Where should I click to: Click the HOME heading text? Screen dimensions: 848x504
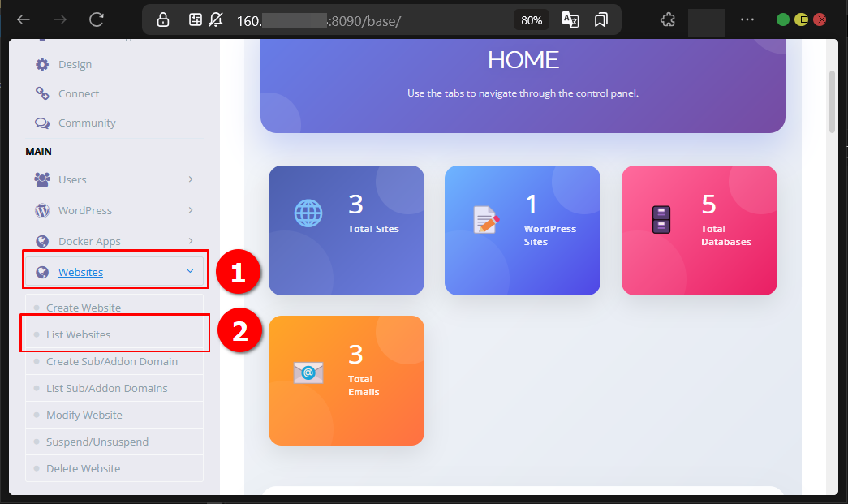[x=523, y=60]
